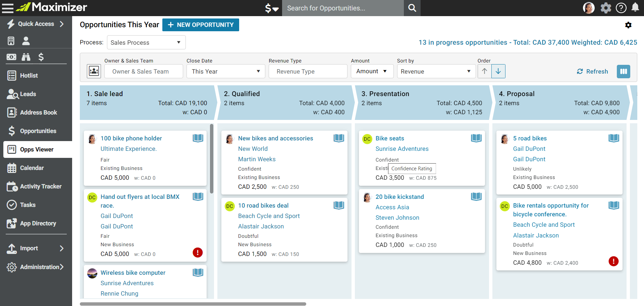
Task: Click red alert icon on Hand out flyers card
Action: pos(198,252)
